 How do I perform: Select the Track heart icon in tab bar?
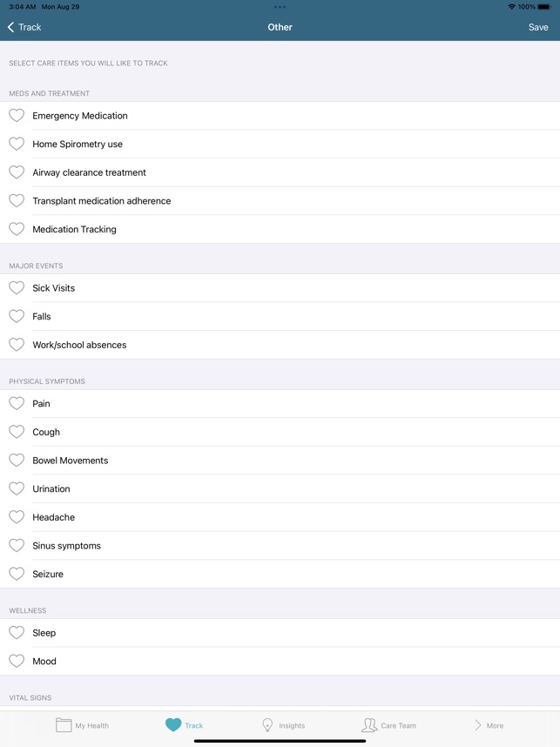pos(172,723)
